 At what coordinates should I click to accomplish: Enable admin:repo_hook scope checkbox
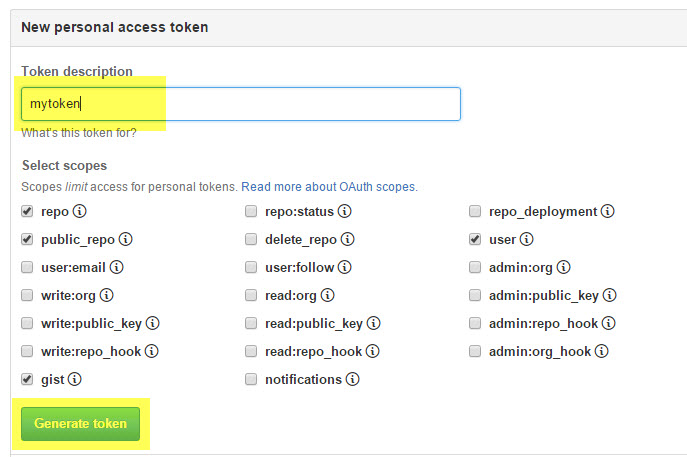[x=475, y=323]
